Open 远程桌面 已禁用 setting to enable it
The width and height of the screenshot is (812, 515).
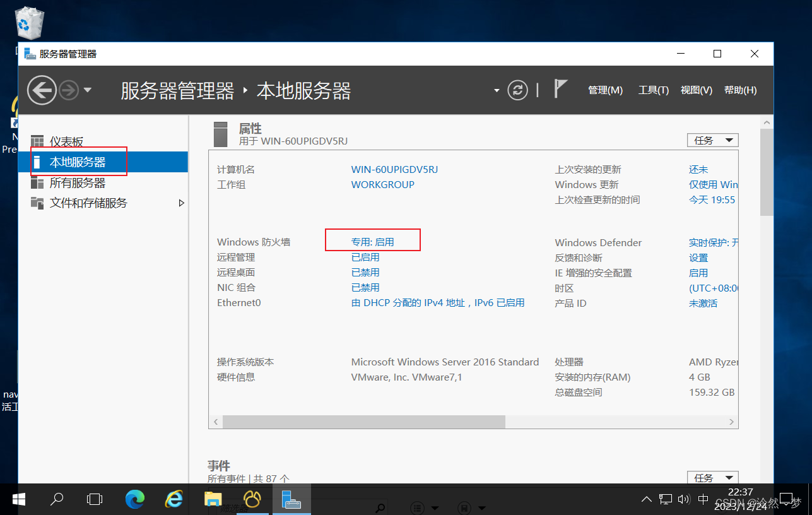tap(365, 272)
